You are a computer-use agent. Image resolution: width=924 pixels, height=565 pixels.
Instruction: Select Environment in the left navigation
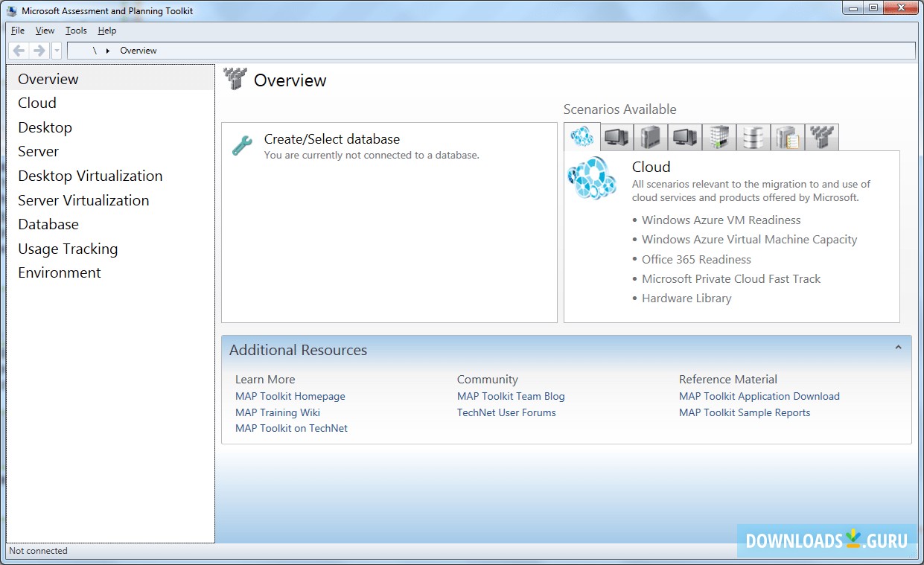coord(110,272)
